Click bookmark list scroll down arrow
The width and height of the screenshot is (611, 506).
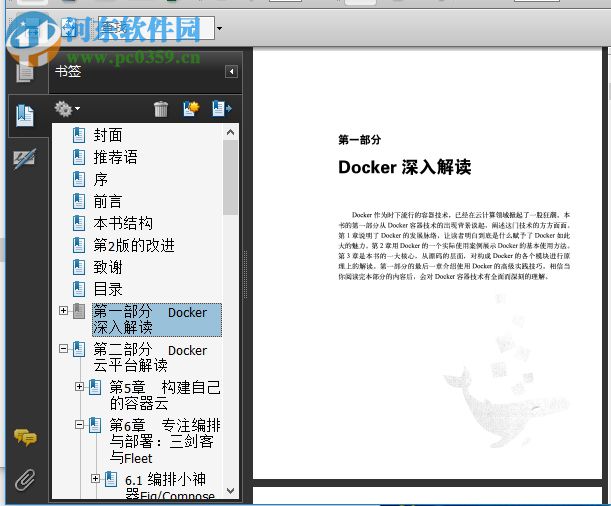(x=230, y=491)
